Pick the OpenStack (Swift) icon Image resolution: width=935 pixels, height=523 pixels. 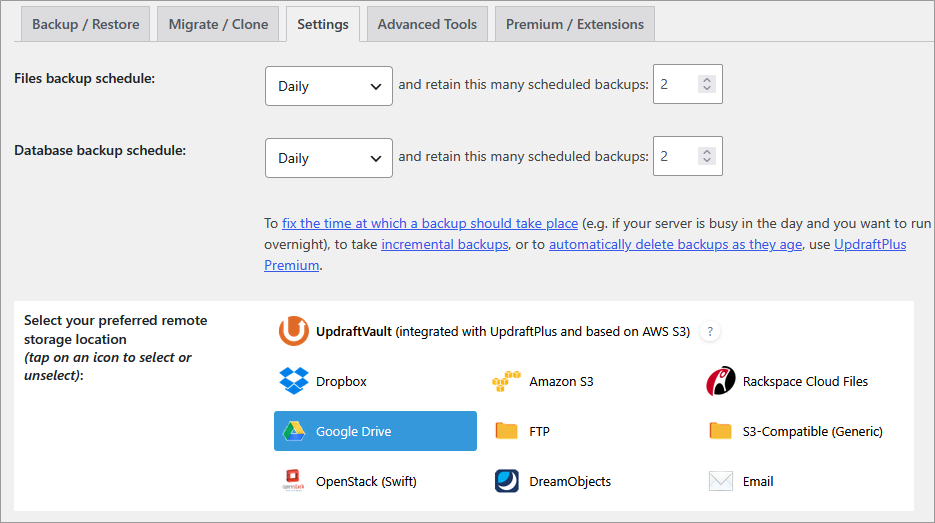tap(293, 481)
